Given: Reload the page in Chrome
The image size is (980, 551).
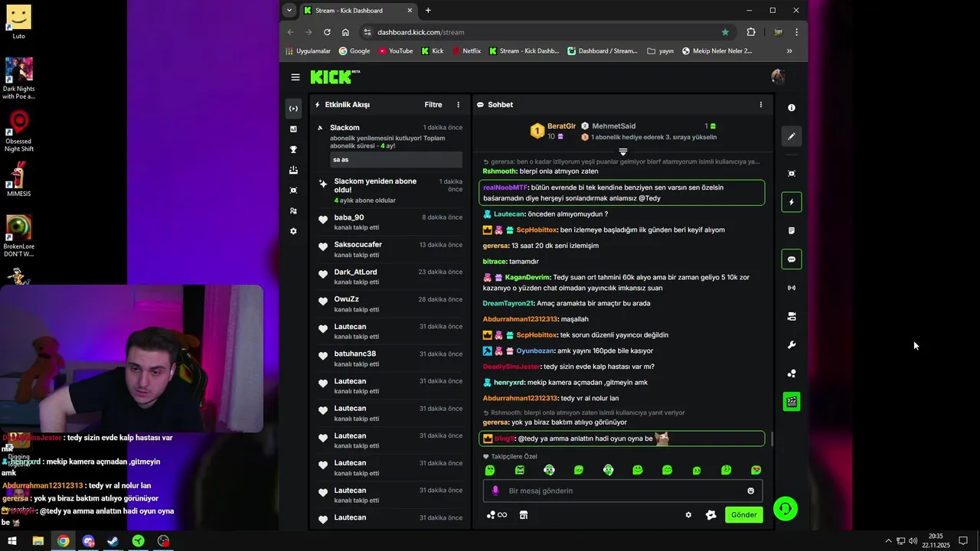Looking at the screenshot, I should click(x=327, y=32).
